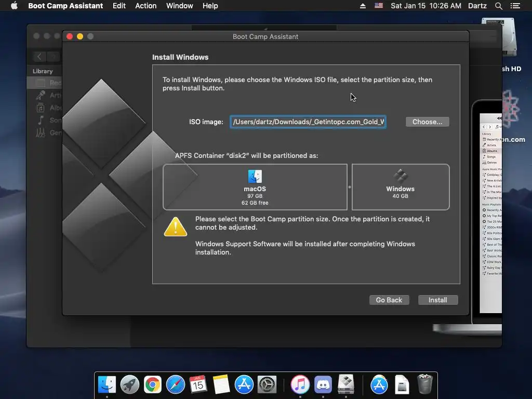Open the App Store icon beside Notes

[x=244, y=385]
